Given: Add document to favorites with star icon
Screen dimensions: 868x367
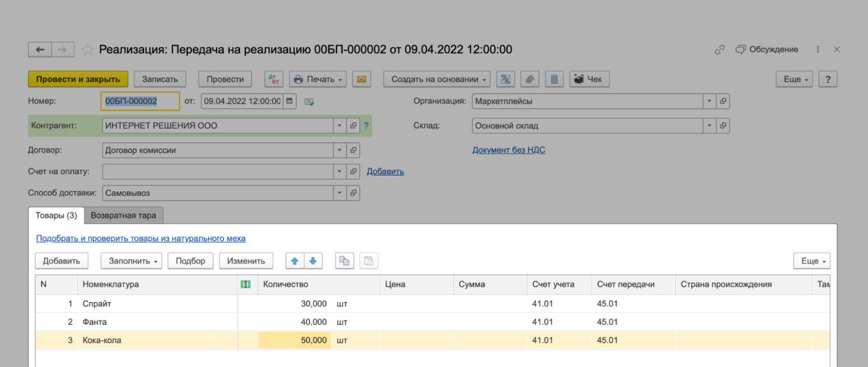Looking at the screenshot, I should pos(87,50).
